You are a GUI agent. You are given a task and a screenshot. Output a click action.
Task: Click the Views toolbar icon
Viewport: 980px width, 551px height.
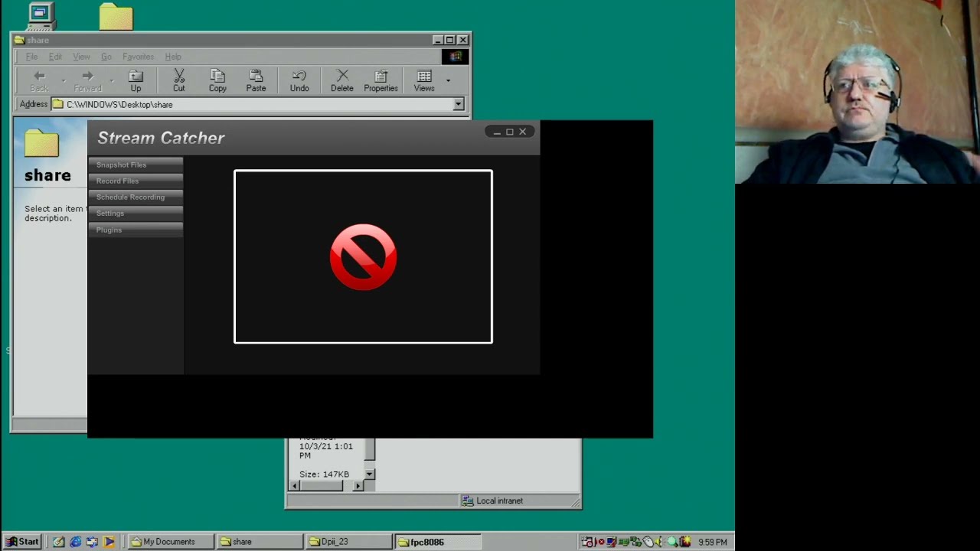[x=424, y=80]
